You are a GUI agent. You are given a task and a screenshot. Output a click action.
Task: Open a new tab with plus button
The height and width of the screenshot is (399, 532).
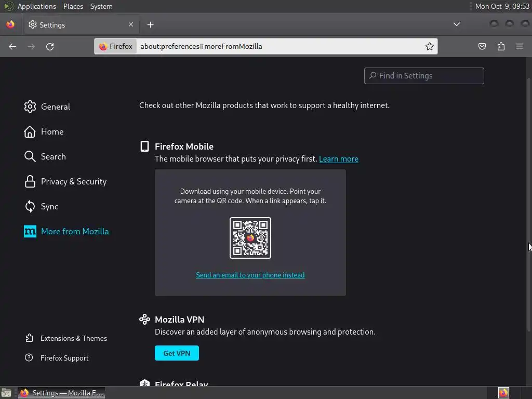pos(150,25)
